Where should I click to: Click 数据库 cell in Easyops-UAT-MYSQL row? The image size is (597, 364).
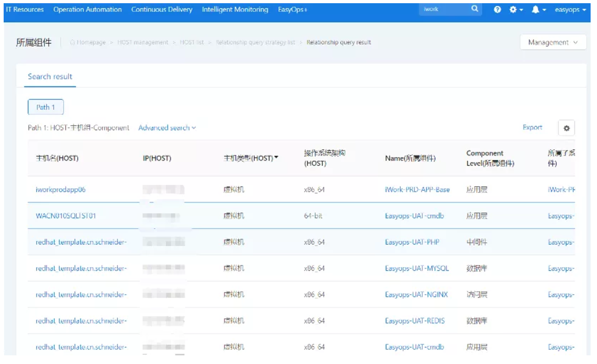477,269
